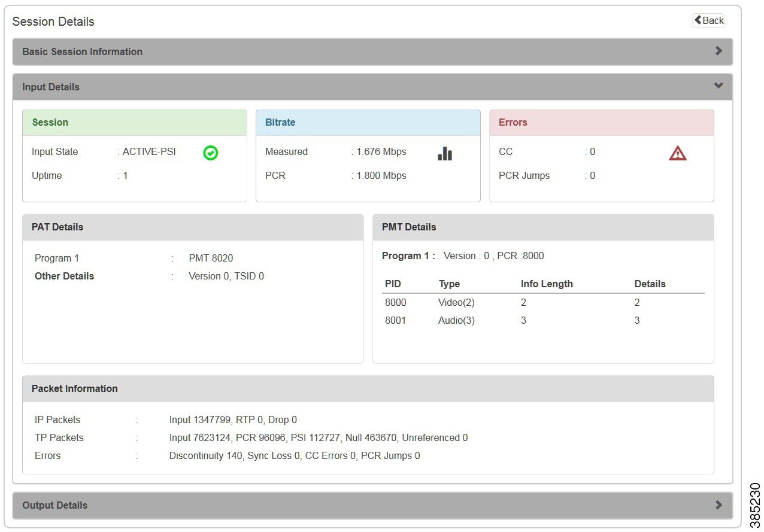
Task: Open the bitrate bar chart icon
Action: 445,154
